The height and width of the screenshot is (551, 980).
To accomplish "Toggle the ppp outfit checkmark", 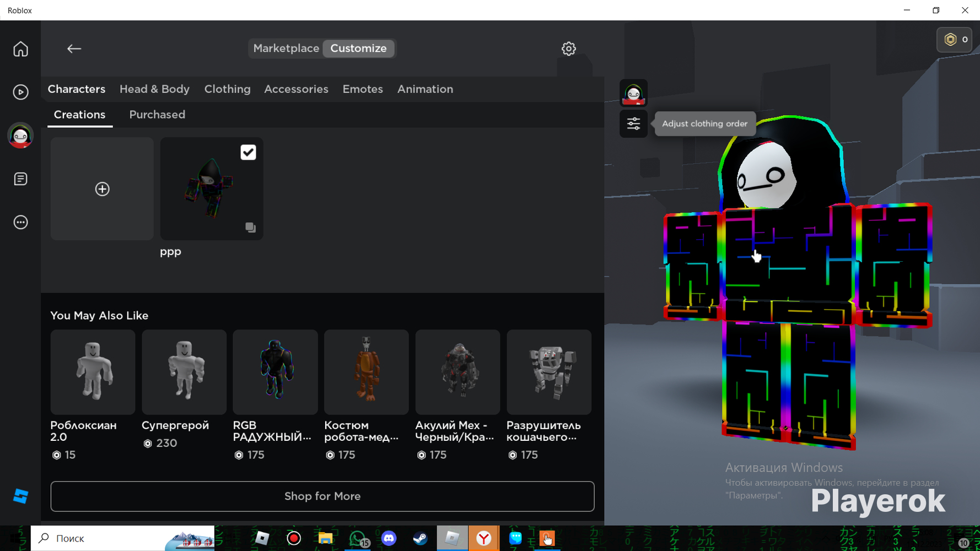I will tap(248, 152).
